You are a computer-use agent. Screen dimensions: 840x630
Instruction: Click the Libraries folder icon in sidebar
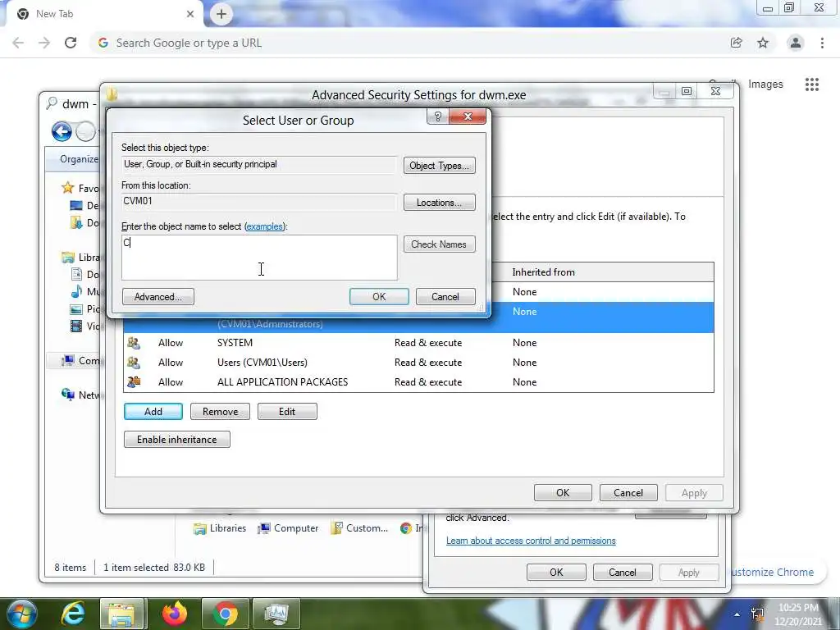pos(68,257)
